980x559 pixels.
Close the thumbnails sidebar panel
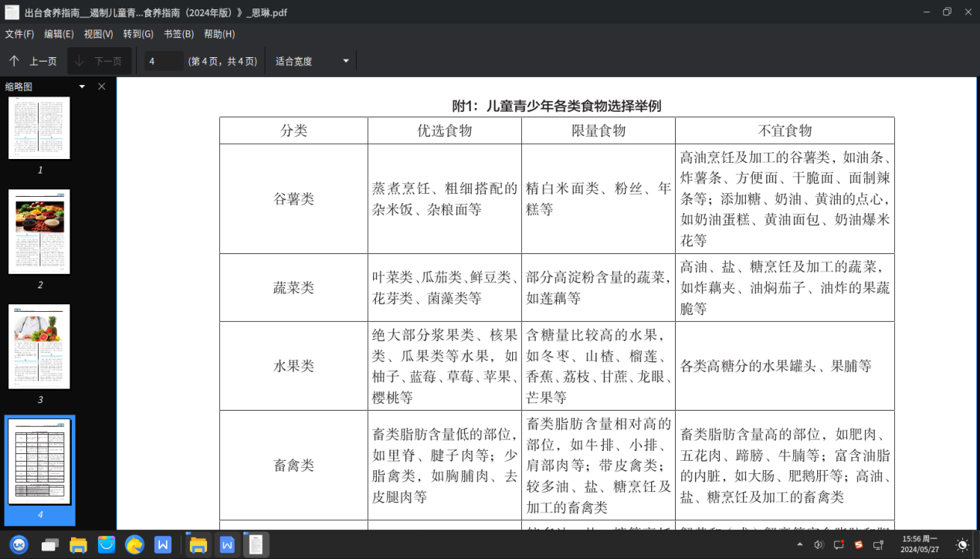click(102, 86)
